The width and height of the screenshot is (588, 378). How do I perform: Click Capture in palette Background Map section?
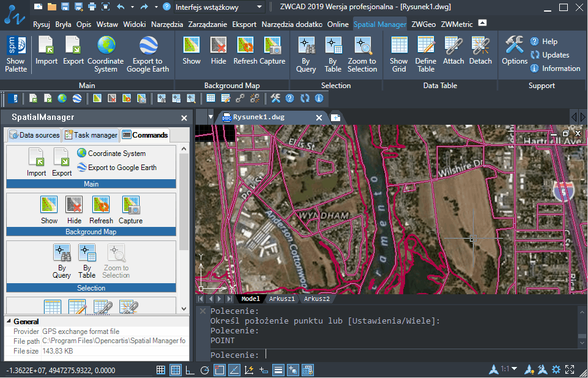tap(130, 210)
